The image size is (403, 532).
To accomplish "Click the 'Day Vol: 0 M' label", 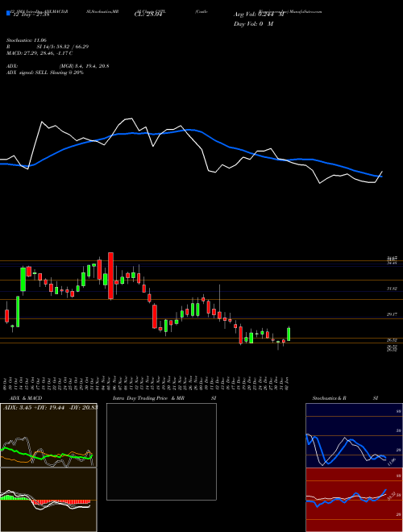I will tap(253, 23).
